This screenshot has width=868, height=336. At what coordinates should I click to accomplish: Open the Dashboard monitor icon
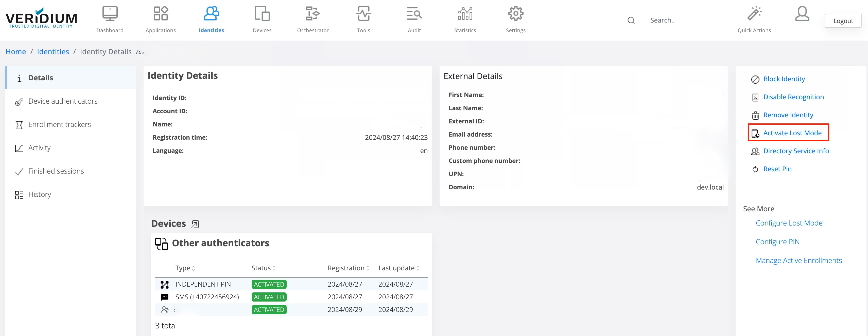pyautogui.click(x=110, y=14)
